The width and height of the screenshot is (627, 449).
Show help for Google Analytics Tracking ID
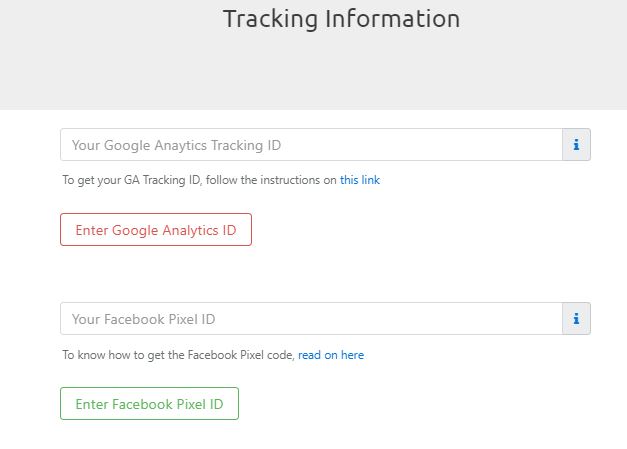coord(576,145)
